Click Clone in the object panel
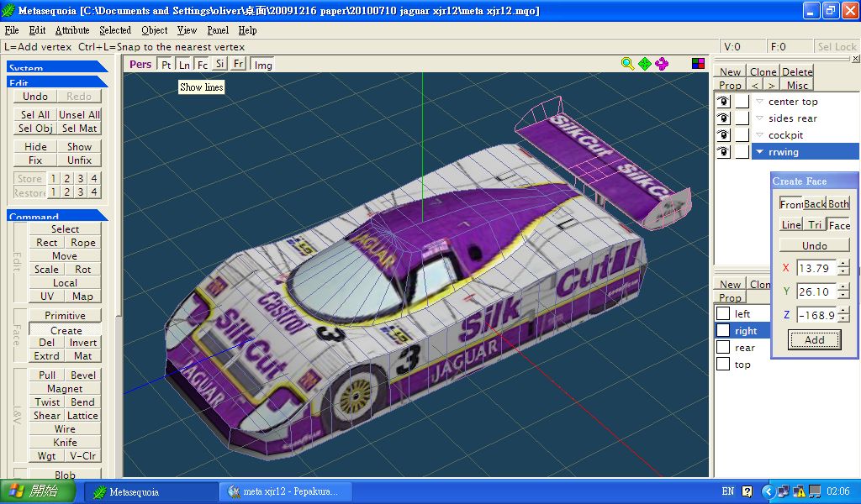This screenshot has width=861, height=504. click(763, 72)
